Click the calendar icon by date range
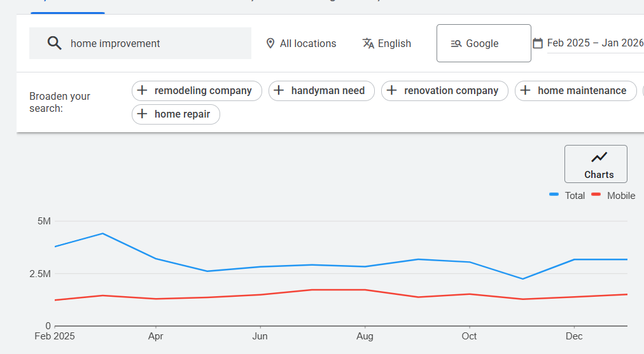Viewport: 644px width, 354px height. [x=538, y=43]
